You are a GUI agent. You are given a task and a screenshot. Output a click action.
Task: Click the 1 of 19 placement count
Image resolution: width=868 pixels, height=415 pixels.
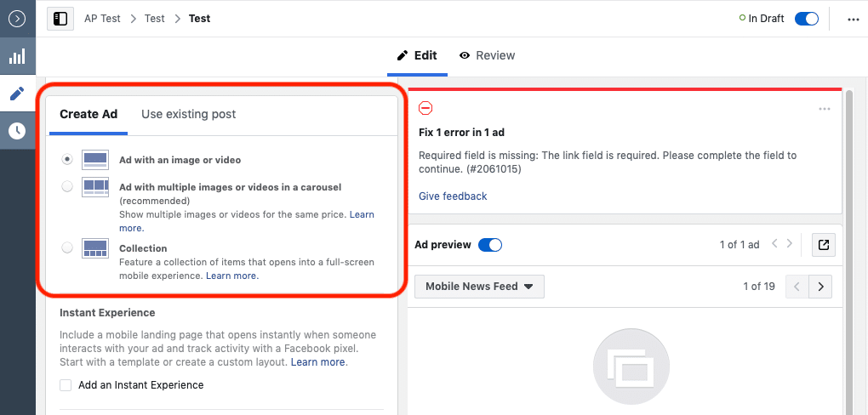(759, 287)
